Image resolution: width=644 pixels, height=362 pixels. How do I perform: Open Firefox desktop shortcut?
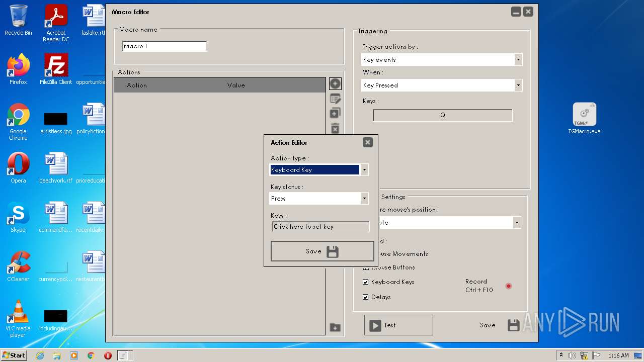tap(18, 69)
